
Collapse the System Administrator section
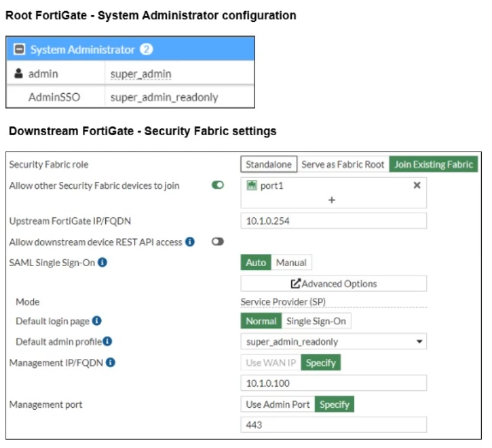[x=19, y=49]
